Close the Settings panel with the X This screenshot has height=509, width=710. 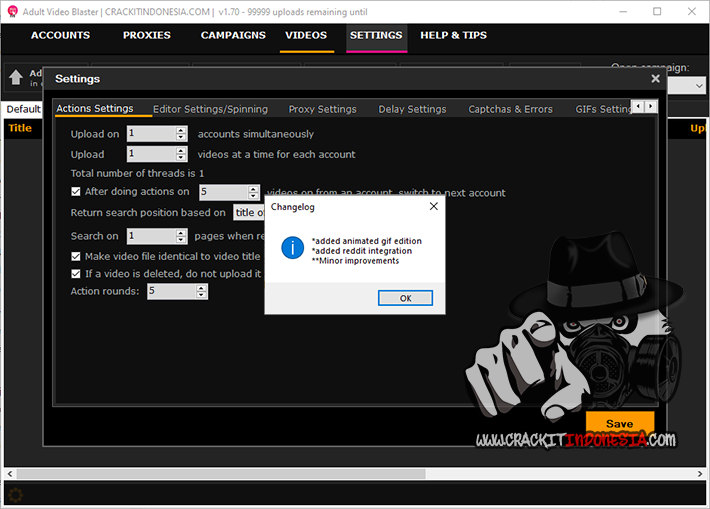[655, 78]
